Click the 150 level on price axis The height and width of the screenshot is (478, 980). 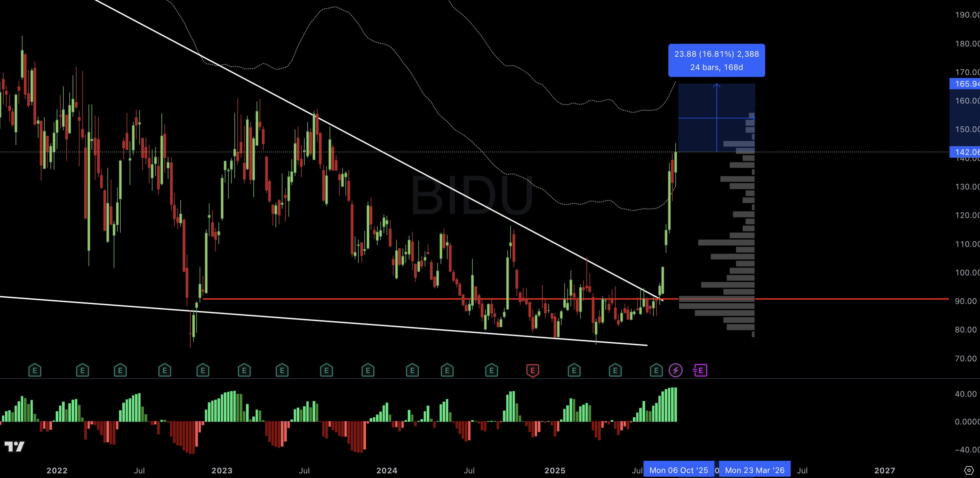coord(967,129)
